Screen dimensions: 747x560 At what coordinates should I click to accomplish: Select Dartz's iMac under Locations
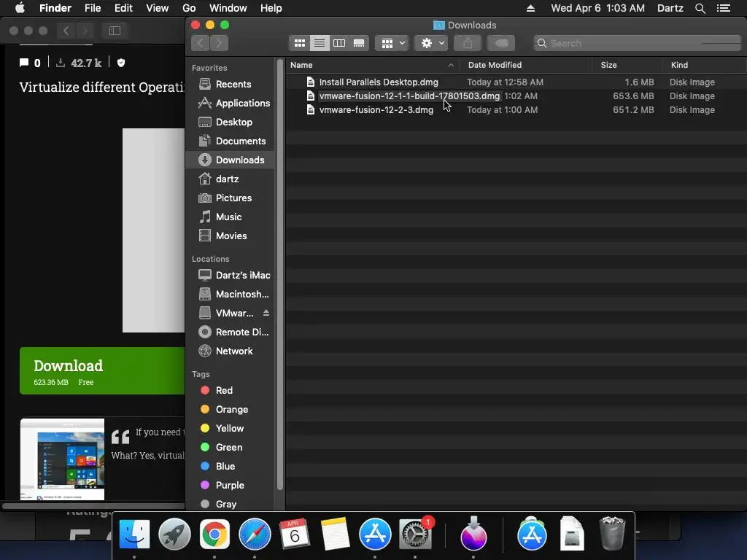[230, 275]
